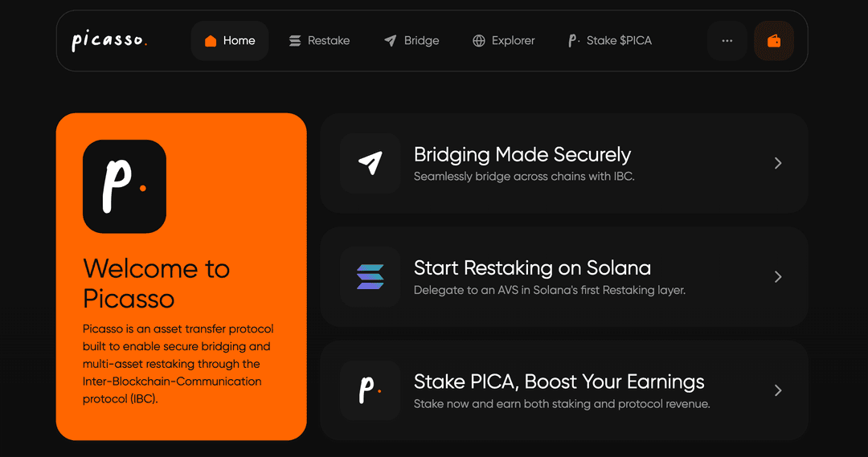Click the globe icon beside Explorer
The image size is (868, 457).
(479, 41)
